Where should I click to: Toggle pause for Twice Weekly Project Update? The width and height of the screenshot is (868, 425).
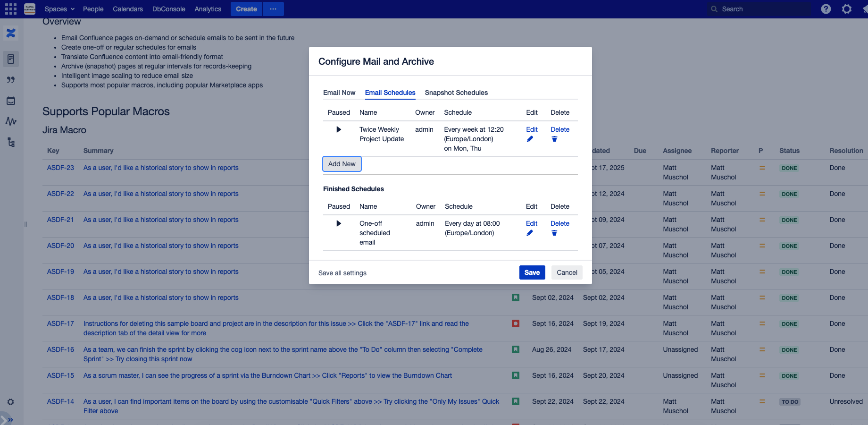pyautogui.click(x=338, y=129)
